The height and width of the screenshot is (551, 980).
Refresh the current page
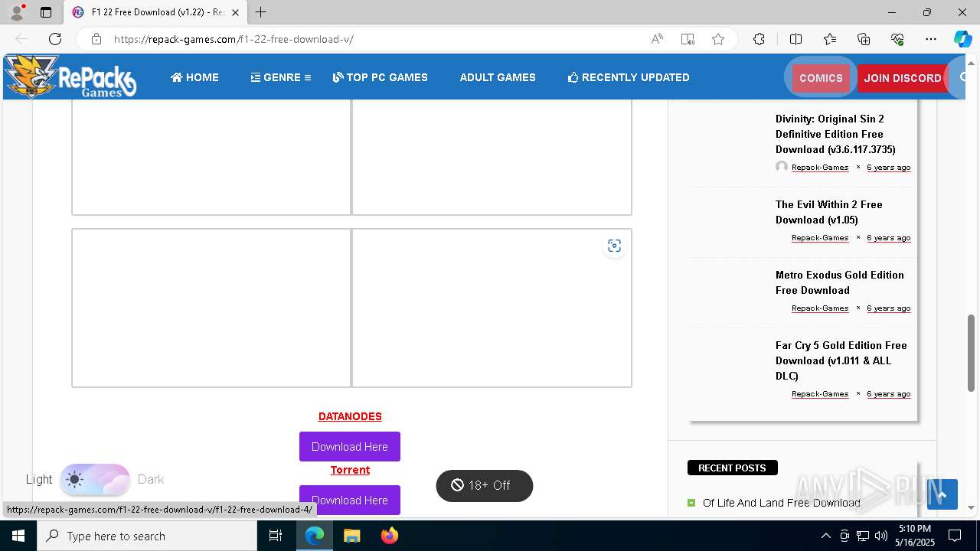tap(55, 39)
